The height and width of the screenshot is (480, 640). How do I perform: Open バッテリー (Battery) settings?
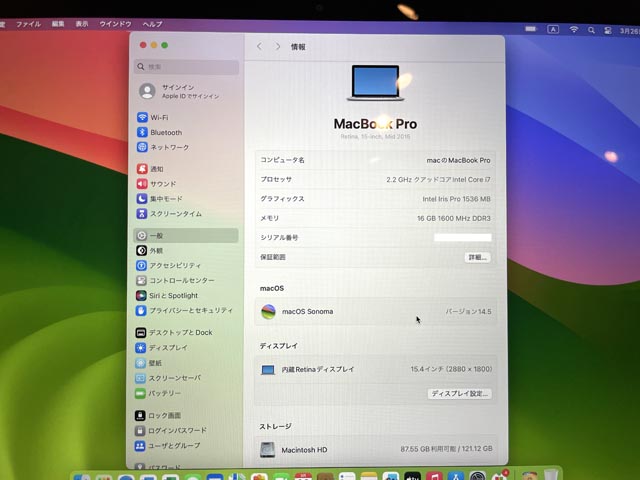click(x=164, y=393)
